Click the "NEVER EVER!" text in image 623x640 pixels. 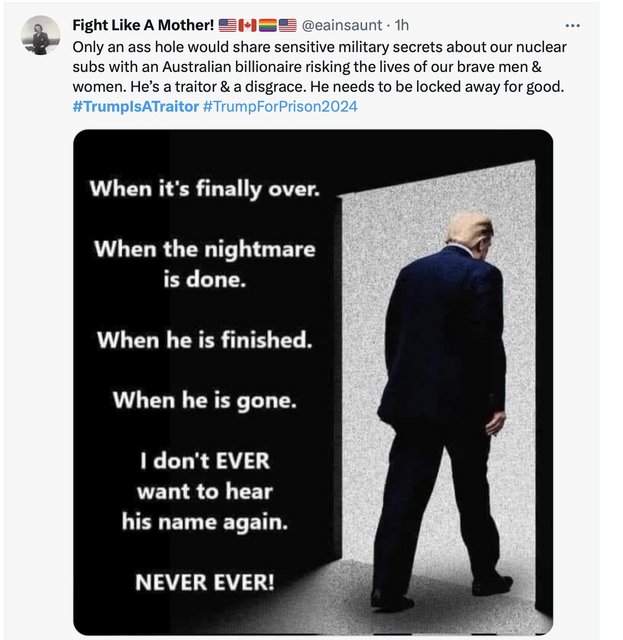[205, 582]
